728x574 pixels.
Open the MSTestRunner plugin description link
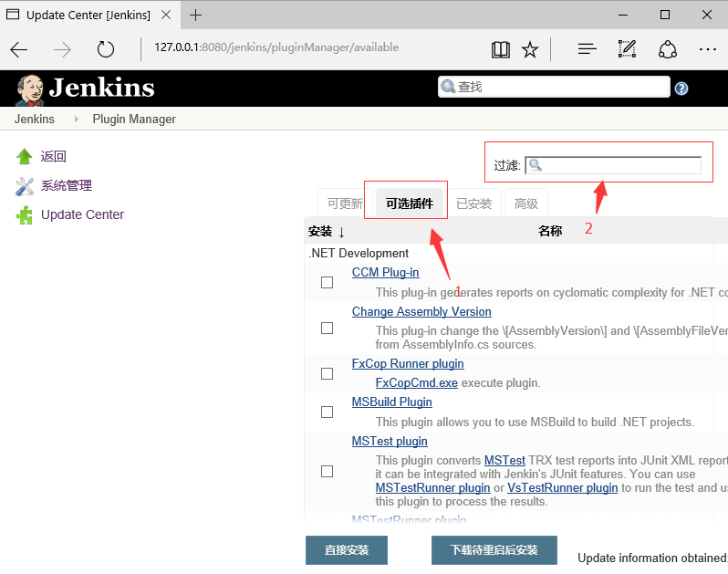coord(432,487)
